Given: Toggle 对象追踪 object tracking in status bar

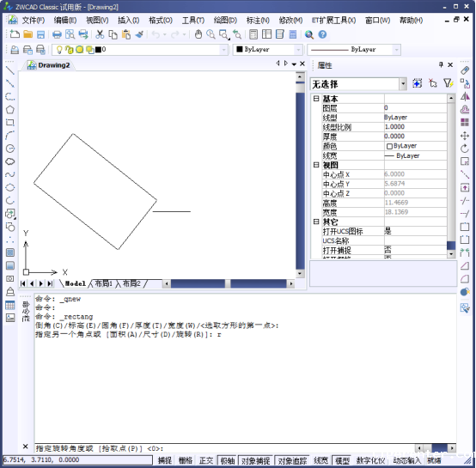Looking at the screenshot, I should click(292, 461).
